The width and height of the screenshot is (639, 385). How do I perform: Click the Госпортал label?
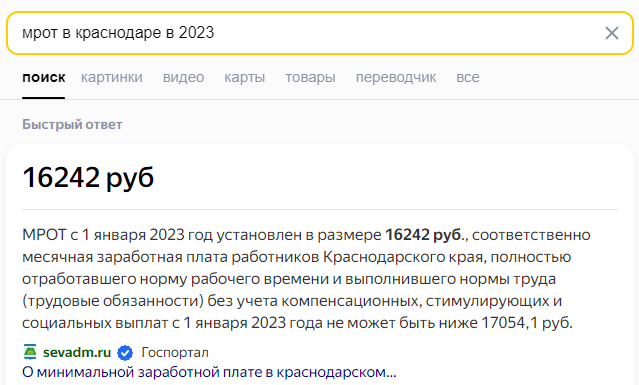pos(175,352)
